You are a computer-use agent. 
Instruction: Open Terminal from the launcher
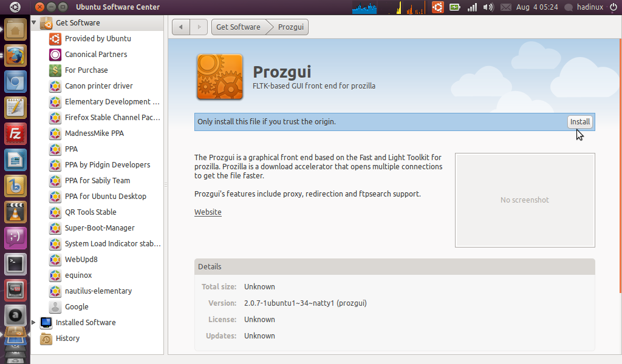pyautogui.click(x=15, y=264)
